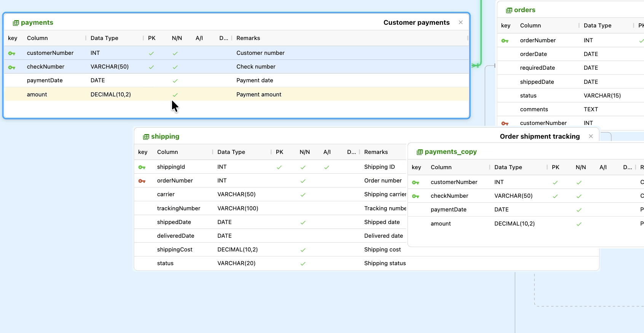Select the orderDate column in orders

[x=534, y=54]
